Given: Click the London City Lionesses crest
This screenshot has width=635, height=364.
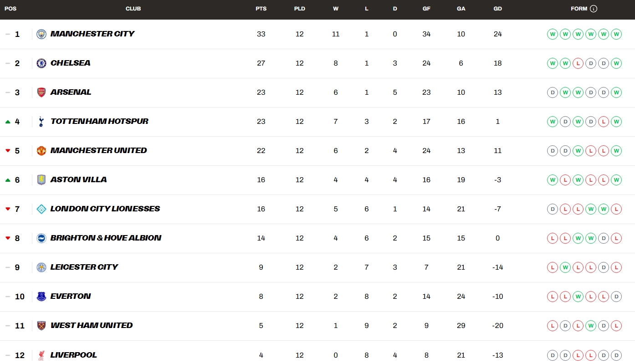Looking at the screenshot, I should click(41, 209).
